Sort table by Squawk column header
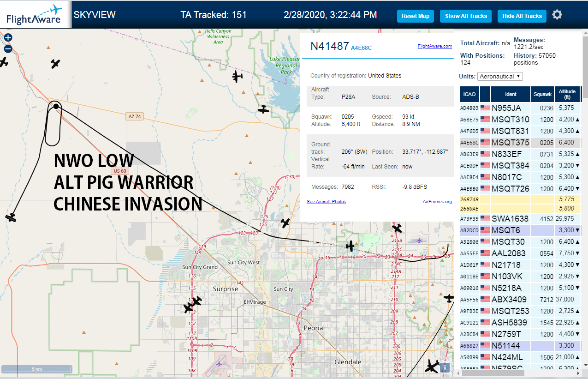Image resolution: width=588 pixels, height=379 pixels. point(542,94)
